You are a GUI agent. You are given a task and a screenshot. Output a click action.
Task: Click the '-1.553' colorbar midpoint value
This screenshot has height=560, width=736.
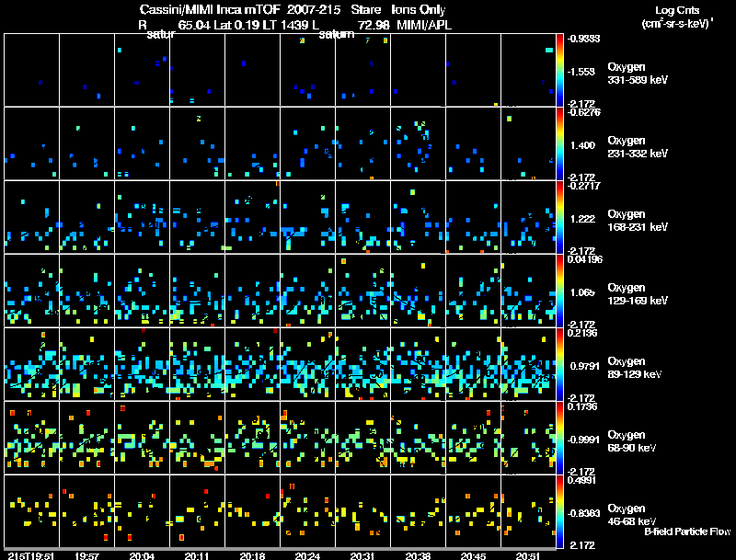pyautogui.click(x=581, y=72)
